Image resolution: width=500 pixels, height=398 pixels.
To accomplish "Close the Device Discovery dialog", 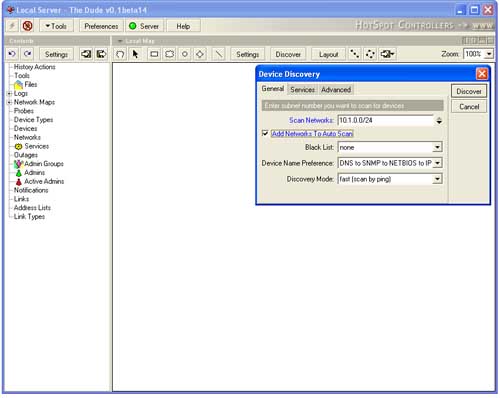I will (482, 74).
